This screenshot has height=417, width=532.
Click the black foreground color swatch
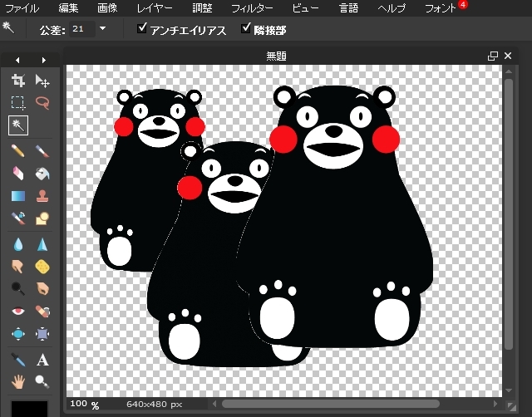[30, 409]
